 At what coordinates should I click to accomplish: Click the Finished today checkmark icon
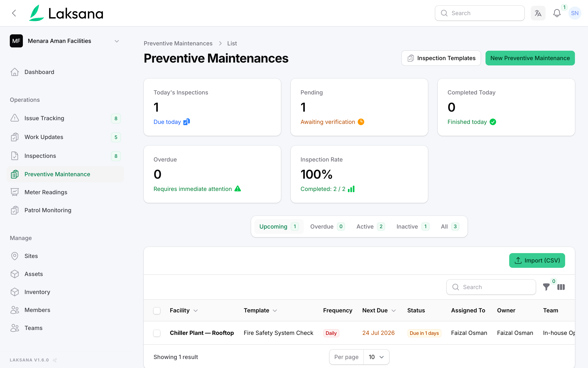pos(493,122)
